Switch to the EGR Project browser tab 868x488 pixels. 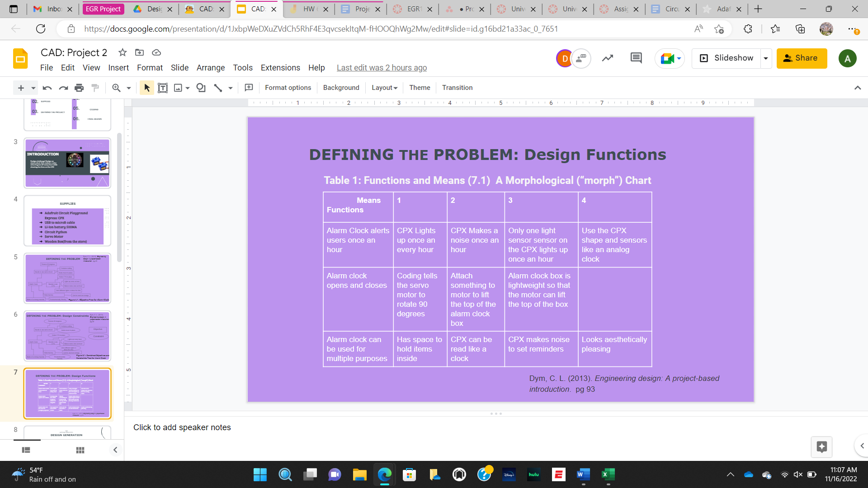click(x=103, y=9)
